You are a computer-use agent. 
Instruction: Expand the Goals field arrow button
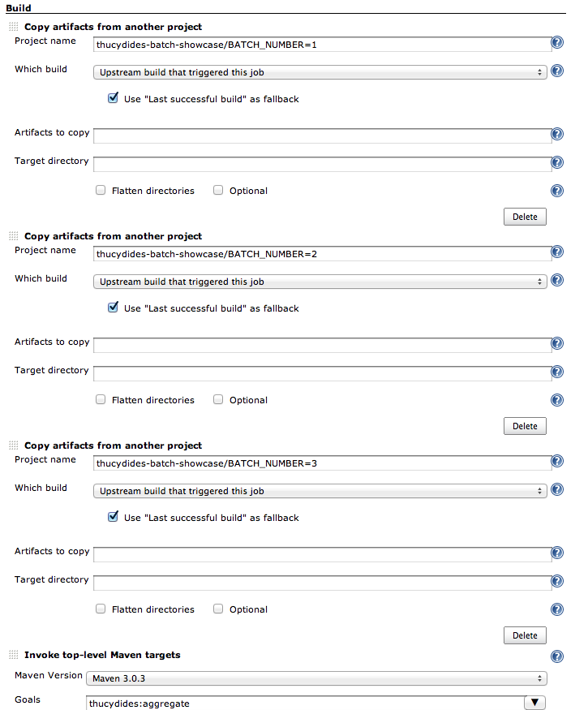(x=534, y=703)
